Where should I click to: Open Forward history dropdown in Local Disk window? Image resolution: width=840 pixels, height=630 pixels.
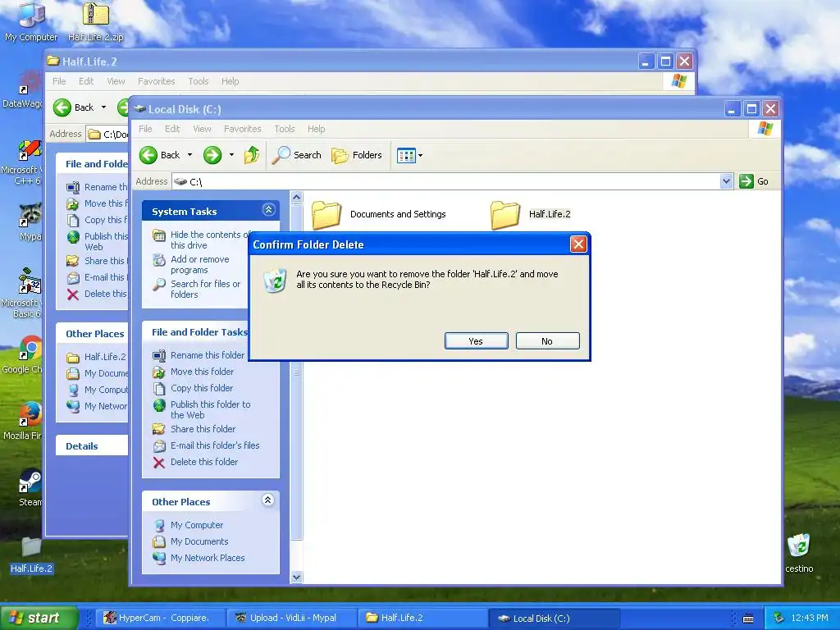231,155
